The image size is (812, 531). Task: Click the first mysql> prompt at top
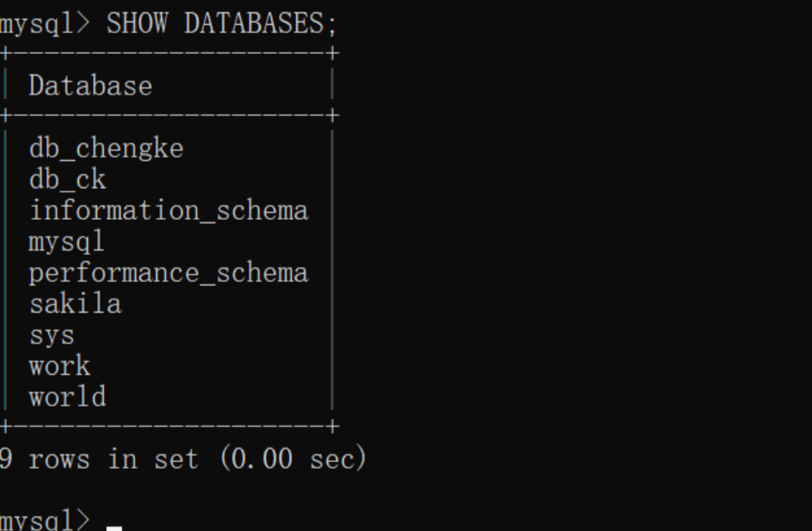(x=44, y=24)
